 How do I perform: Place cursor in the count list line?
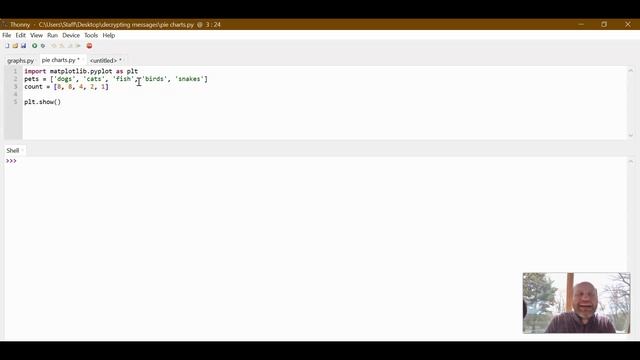(x=66, y=87)
